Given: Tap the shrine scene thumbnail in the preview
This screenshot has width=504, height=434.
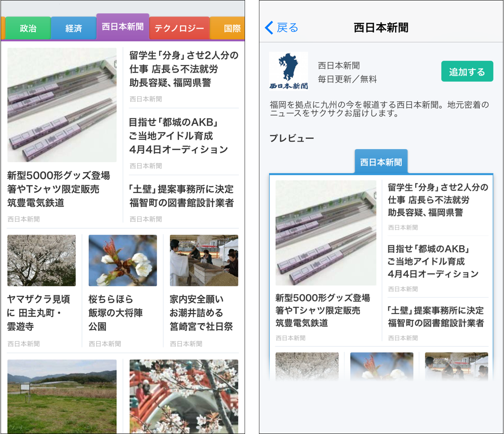Looking at the screenshot, I should point(457,366).
